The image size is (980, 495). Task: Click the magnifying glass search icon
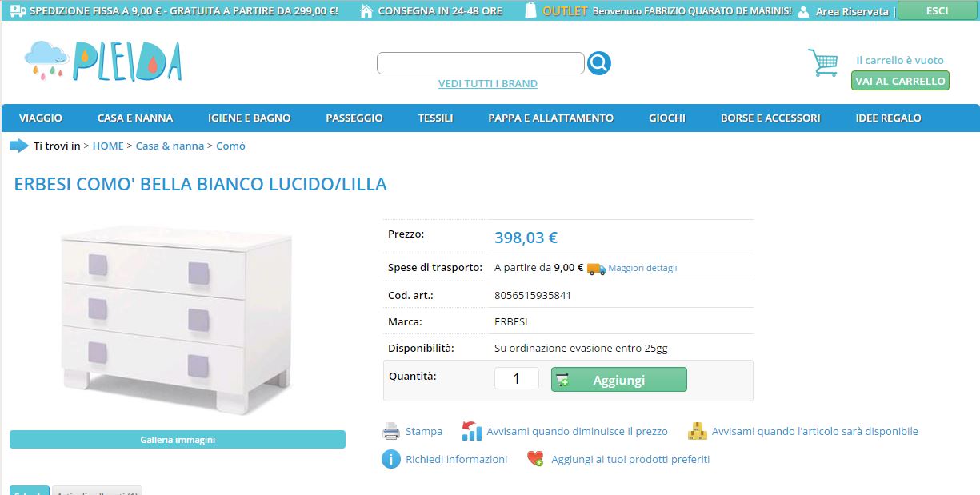599,63
